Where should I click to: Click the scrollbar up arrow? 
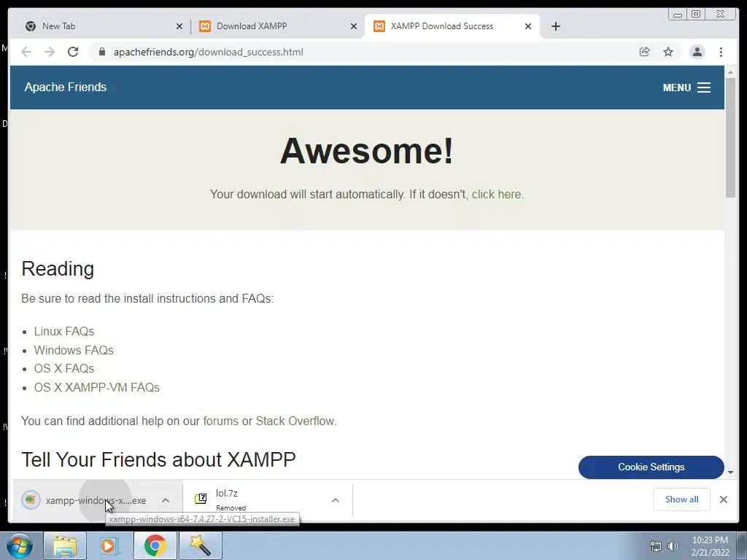[x=730, y=72]
